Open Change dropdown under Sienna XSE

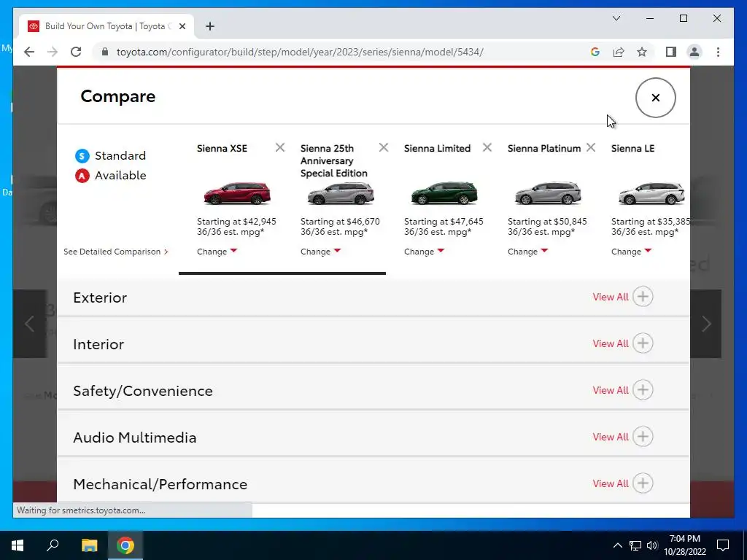click(217, 252)
